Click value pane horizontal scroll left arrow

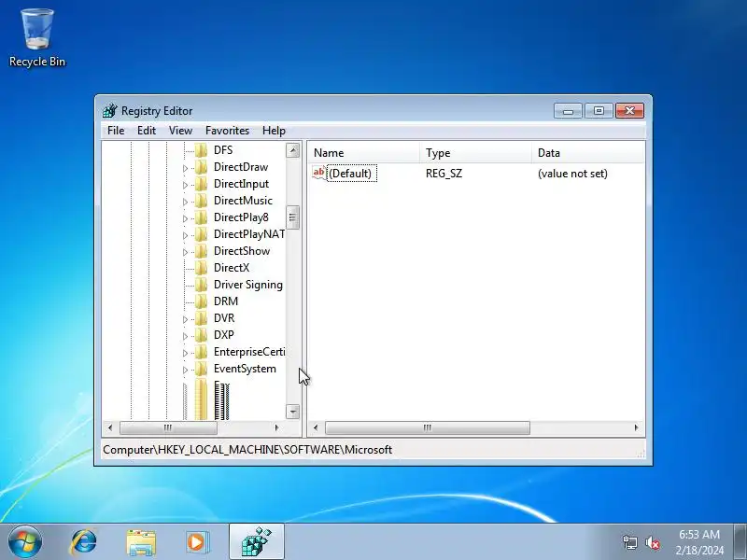[316, 427]
